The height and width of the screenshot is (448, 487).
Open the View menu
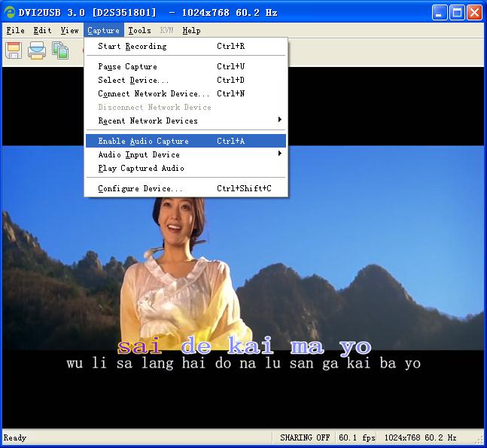pyautogui.click(x=70, y=31)
